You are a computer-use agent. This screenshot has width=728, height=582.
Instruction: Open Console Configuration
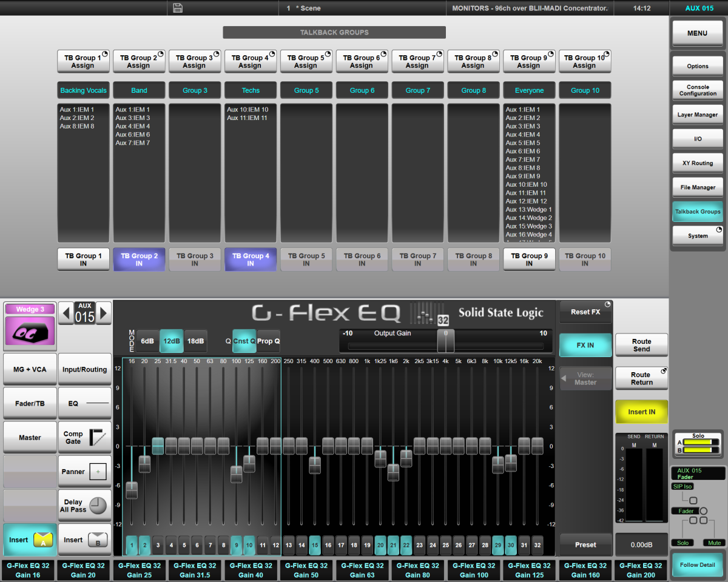[698, 90]
